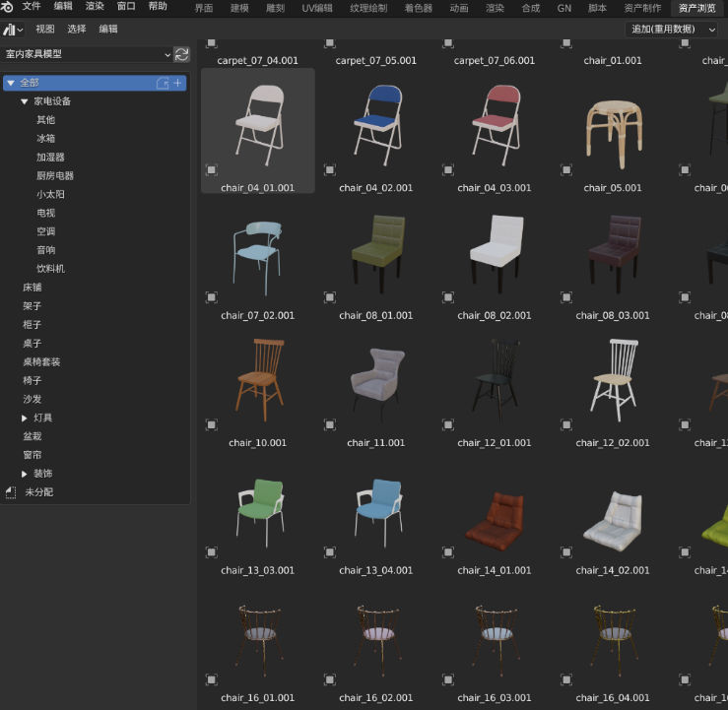Switch to the 着色器 workspace tab
The width and height of the screenshot is (728, 710).
[x=419, y=8]
